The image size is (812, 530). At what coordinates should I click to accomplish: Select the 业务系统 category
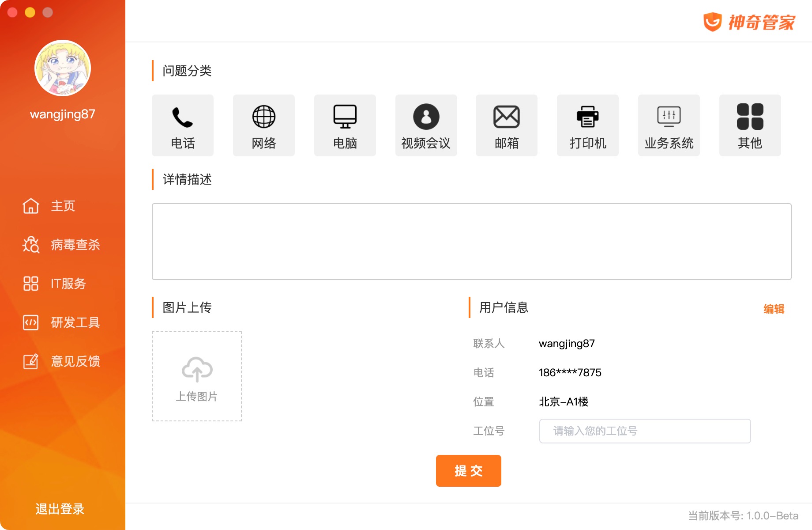tap(669, 125)
